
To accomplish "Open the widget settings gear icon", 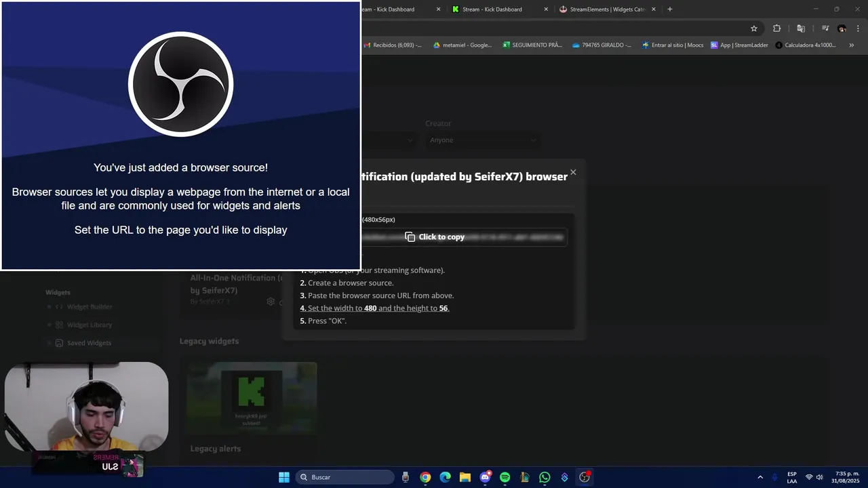I will pos(271,302).
